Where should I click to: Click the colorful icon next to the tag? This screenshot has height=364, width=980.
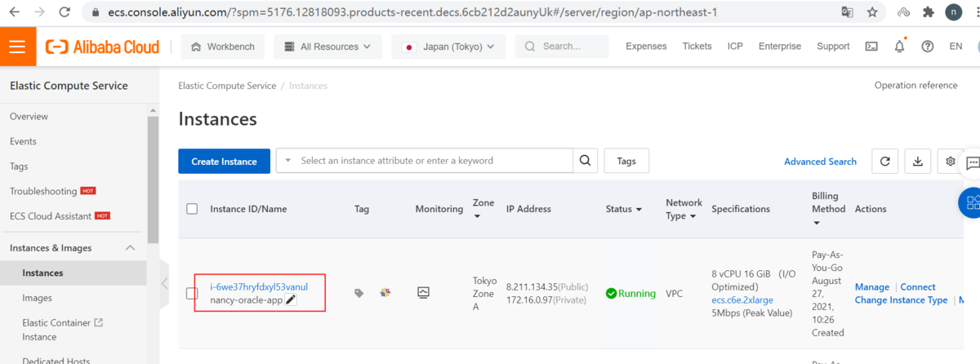tap(385, 292)
